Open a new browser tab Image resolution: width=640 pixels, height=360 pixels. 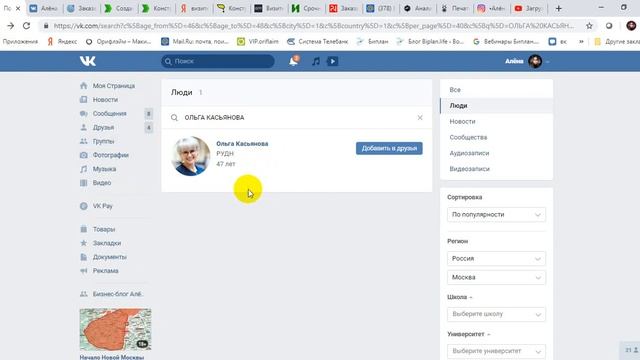558,8
